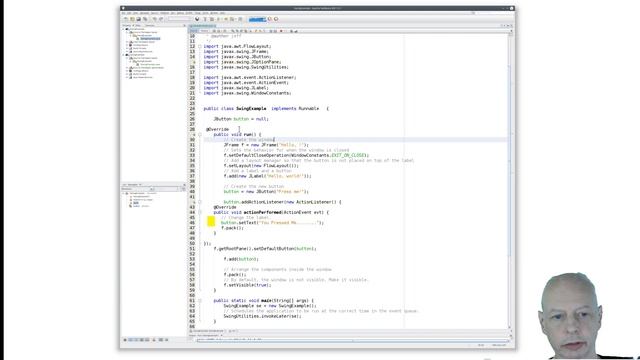640x360 pixels.
Task: Click the Uncomment icon in editor toolbar
Action: (296, 31)
